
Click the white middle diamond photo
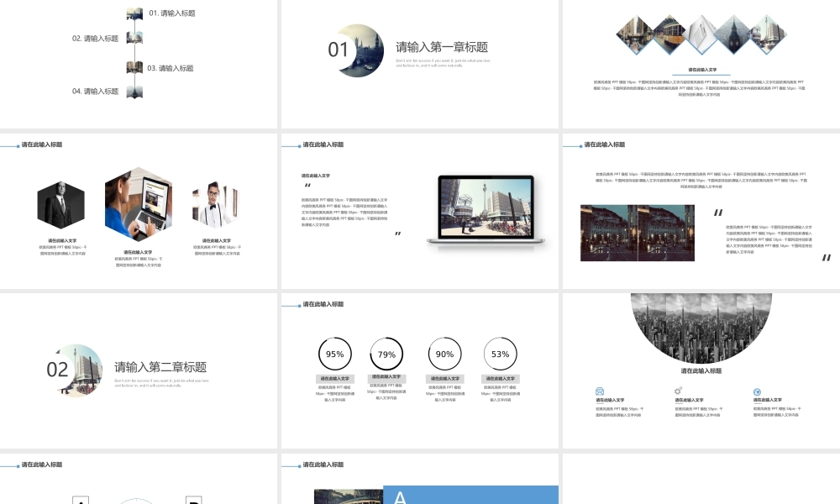(701, 34)
